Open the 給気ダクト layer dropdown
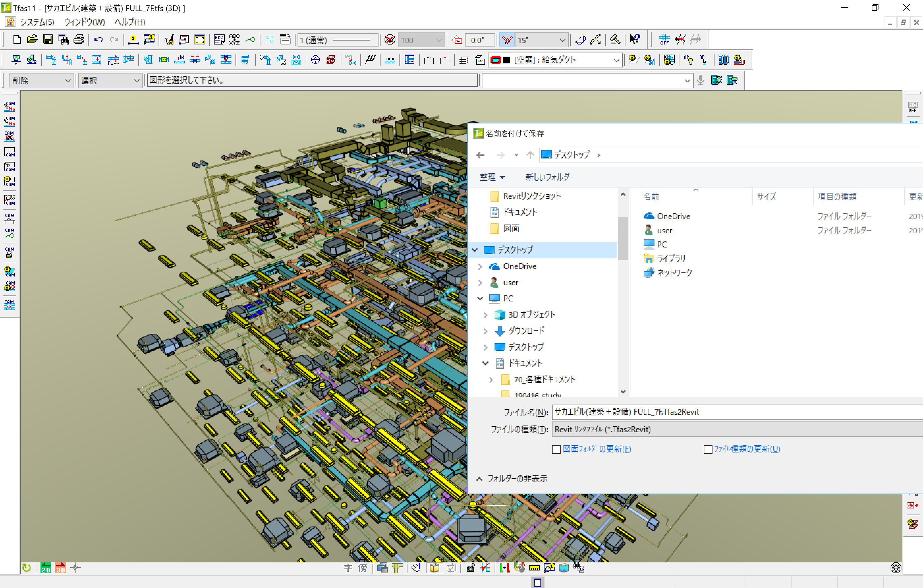Screen dimensions: 923x588 click(x=616, y=60)
